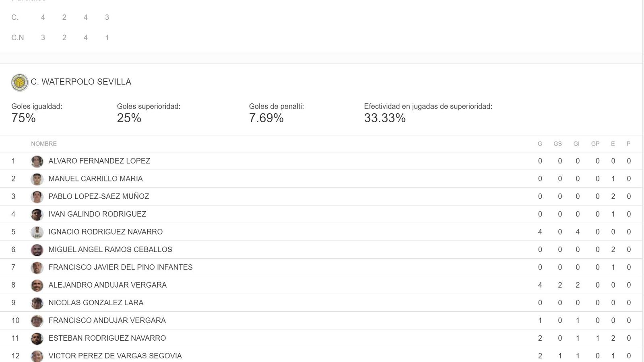
Task: Click the C. WATERPOLO SEVILLA team name
Action: tap(81, 82)
